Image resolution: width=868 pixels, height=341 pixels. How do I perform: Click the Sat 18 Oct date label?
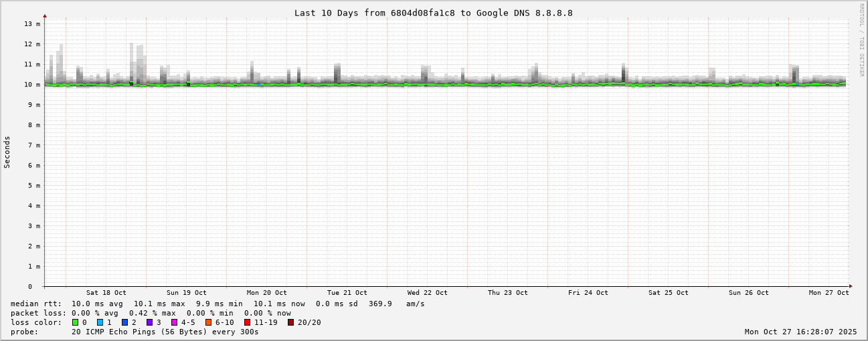106,292
